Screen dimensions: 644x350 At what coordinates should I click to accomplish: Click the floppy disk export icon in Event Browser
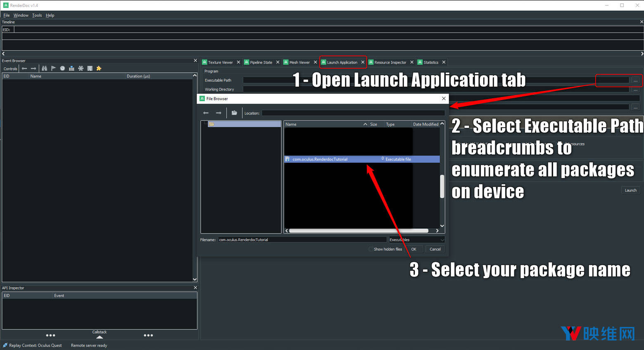90,69
